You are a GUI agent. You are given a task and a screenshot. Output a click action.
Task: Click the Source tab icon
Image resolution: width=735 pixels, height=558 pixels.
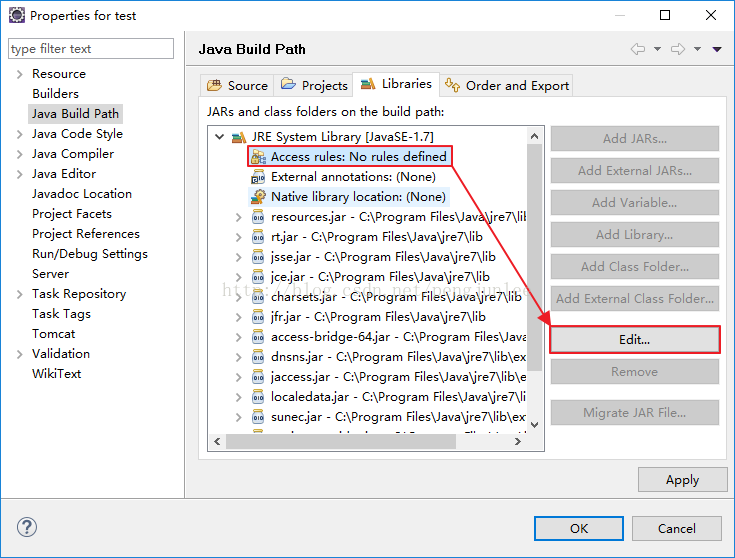click(x=214, y=85)
